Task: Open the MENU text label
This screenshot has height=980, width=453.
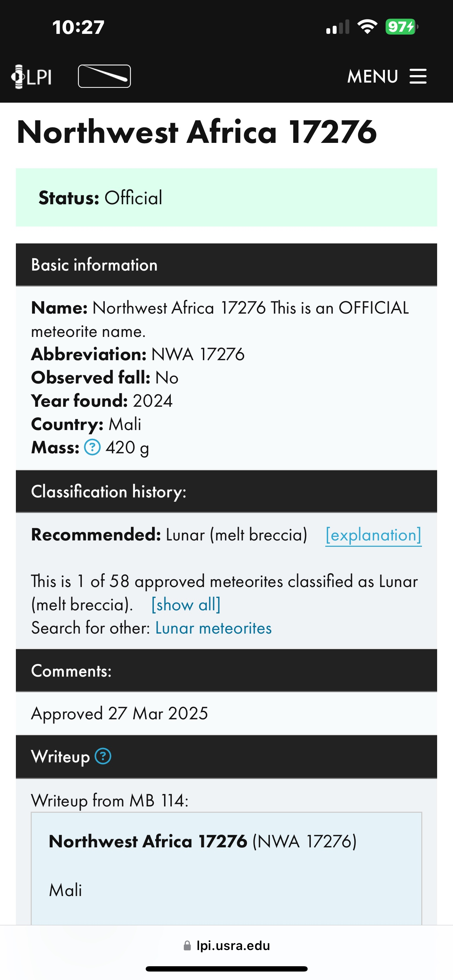Action: coord(372,77)
